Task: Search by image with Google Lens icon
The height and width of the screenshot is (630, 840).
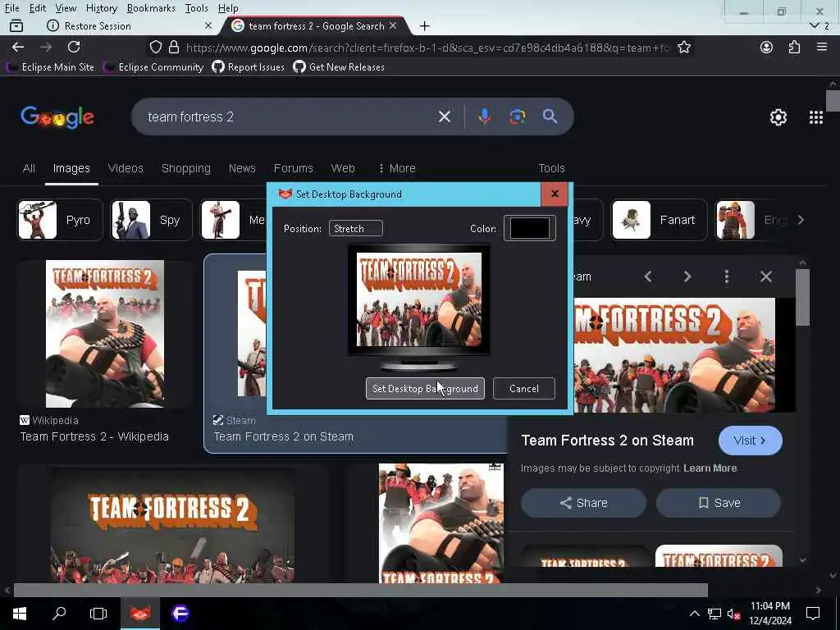Action: click(517, 116)
